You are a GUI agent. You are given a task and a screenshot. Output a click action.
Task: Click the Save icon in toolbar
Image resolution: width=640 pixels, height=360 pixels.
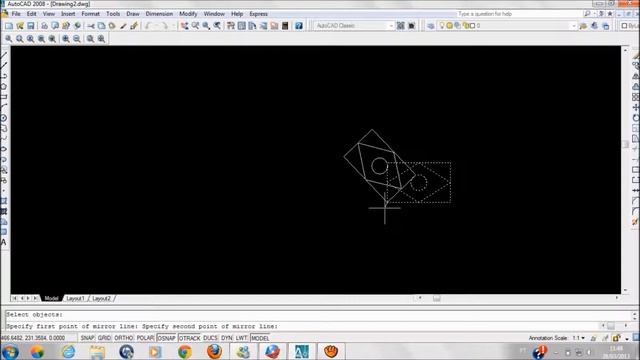click(31, 26)
